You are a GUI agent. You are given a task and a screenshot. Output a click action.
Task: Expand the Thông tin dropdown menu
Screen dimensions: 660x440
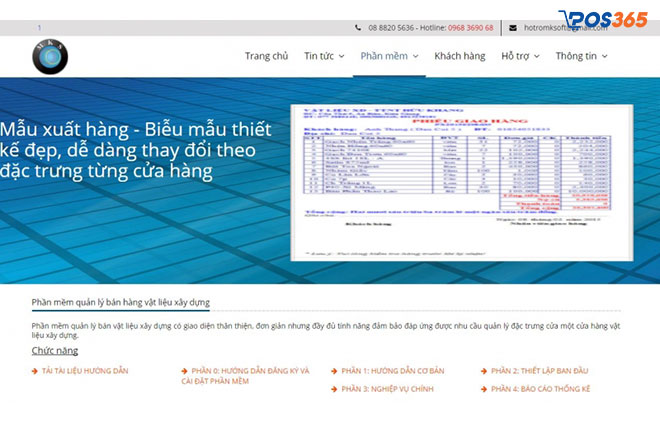pyautogui.click(x=581, y=56)
